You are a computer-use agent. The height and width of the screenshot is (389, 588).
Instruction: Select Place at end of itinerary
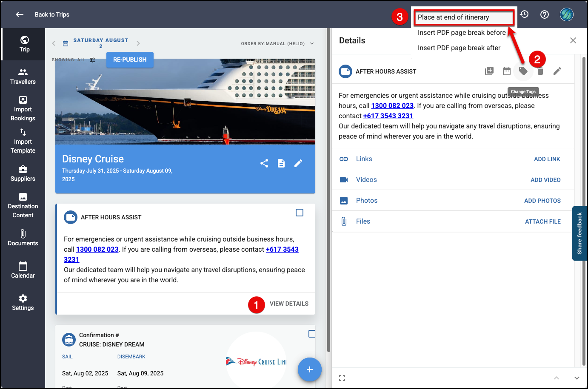coord(464,17)
